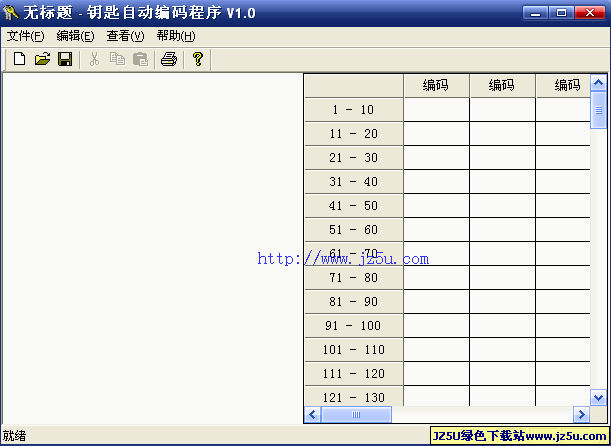This screenshot has width=611, height=446.
Task: Close the 钥匙自动编码程序 window
Action: tap(590, 13)
